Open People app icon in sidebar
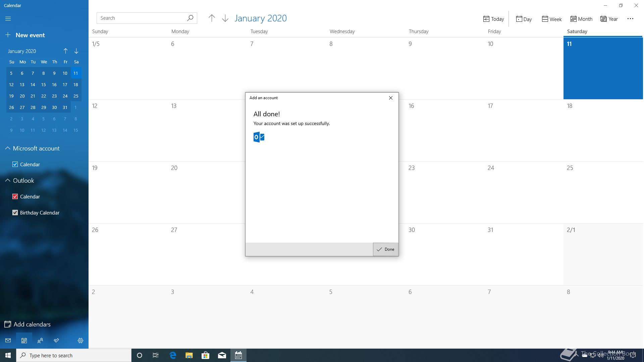 40,341
